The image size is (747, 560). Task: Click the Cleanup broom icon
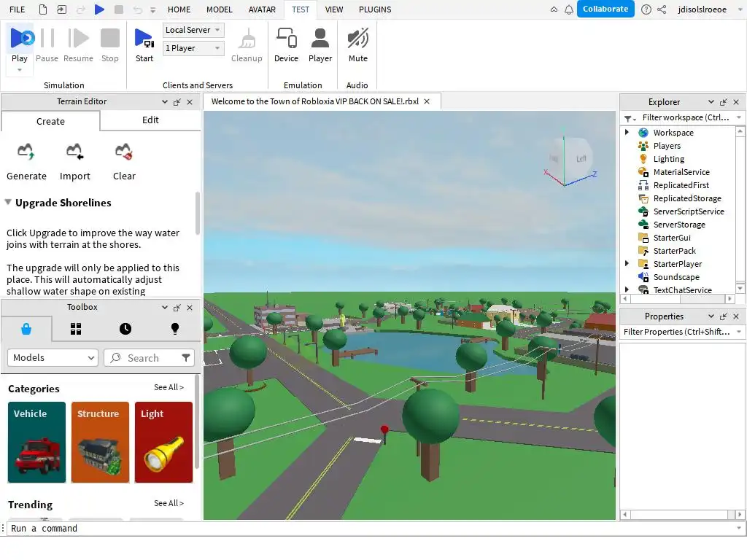pos(247,39)
